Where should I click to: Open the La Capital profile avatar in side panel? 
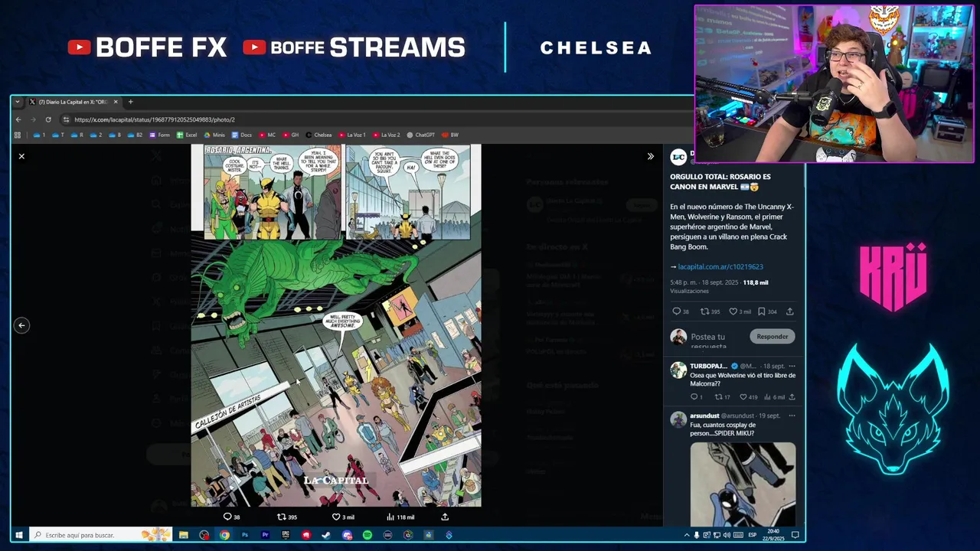[x=678, y=157]
